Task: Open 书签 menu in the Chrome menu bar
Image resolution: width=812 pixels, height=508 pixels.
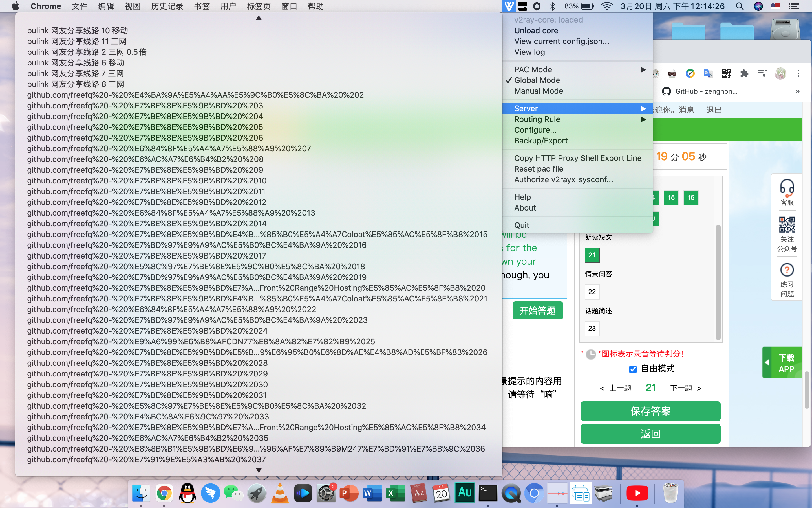Action: point(202,6)
